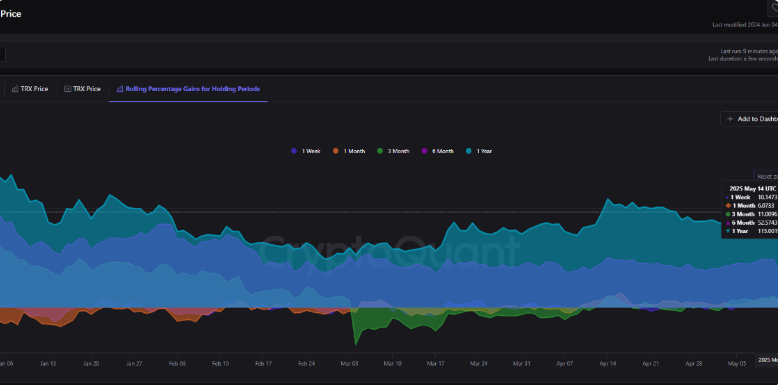Click the Feb 10 axis label

point(220,364)
